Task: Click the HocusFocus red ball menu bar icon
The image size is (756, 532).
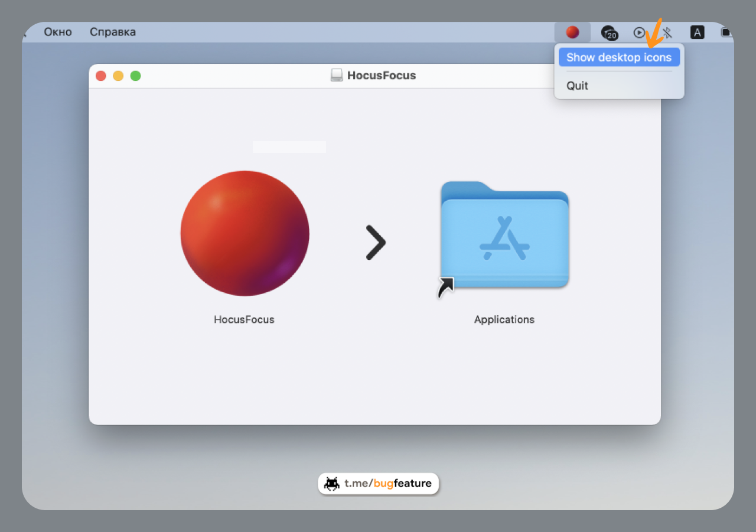Action: (572, 32)
